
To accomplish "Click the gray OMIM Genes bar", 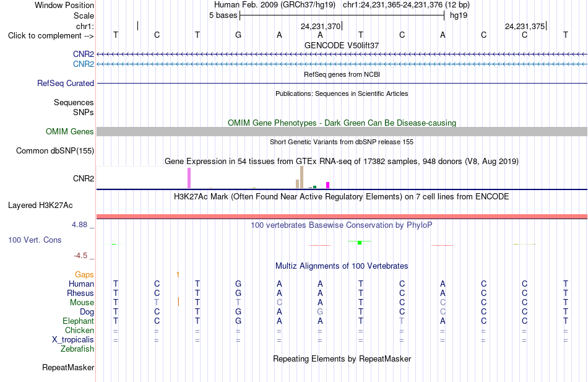I will pyautogui.click(x=342, y=131).
